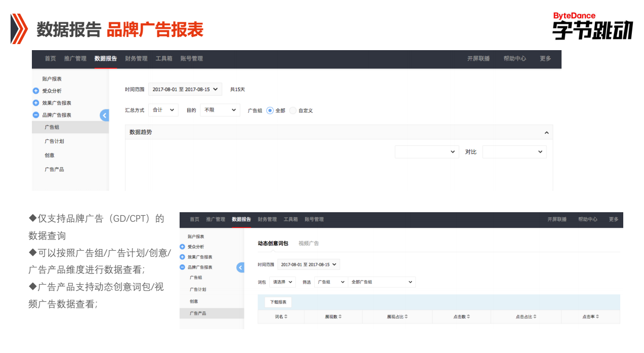Open the 目的 不限 dropdown

click(x=220, y=110)
